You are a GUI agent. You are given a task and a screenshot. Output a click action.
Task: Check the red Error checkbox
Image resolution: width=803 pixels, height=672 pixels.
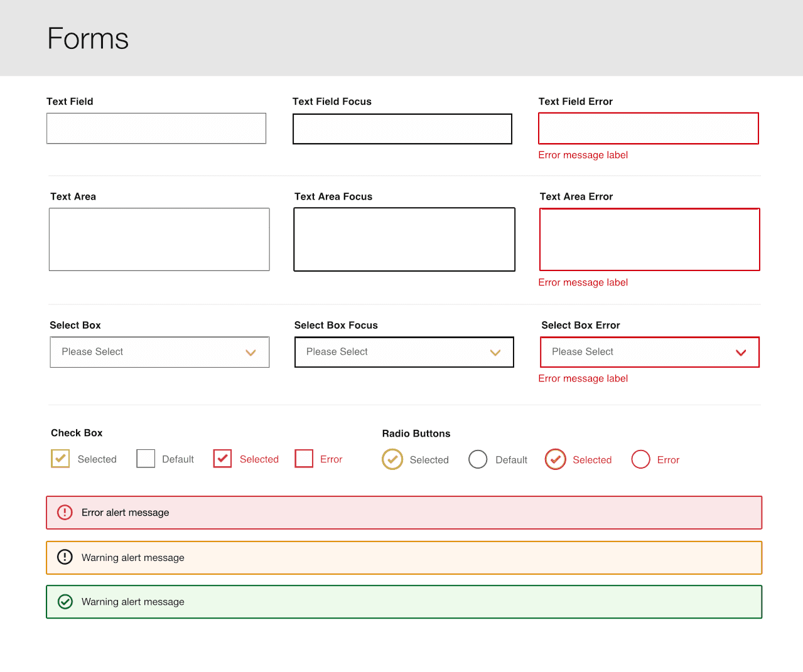(304, 459)
